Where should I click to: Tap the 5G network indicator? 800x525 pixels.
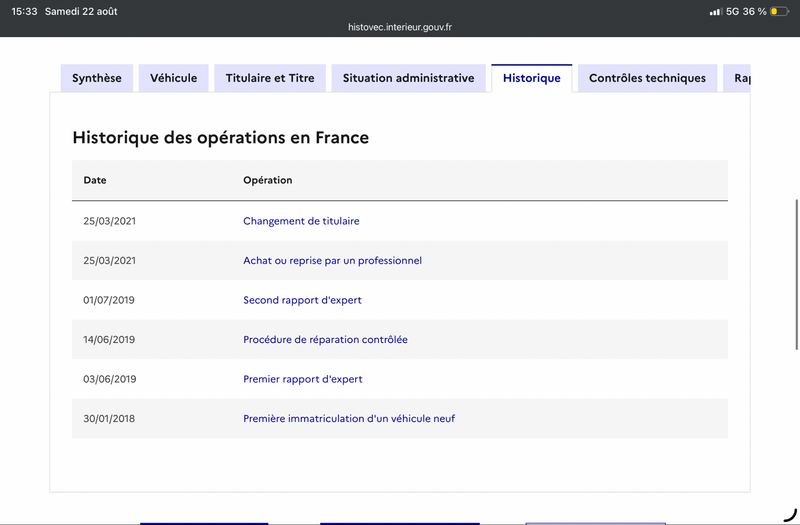tap(733, 11)
